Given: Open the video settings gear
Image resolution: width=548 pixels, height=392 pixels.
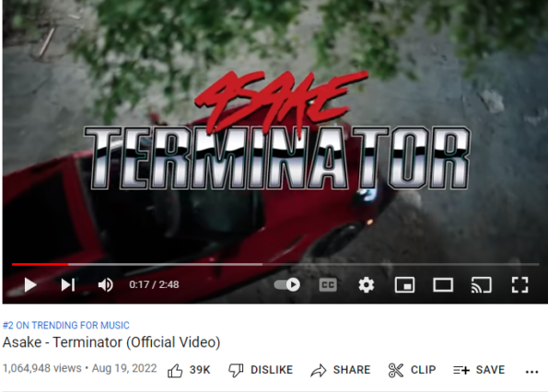Looking at the screenshot, I should pyautogui.click(x=367, y=285).
